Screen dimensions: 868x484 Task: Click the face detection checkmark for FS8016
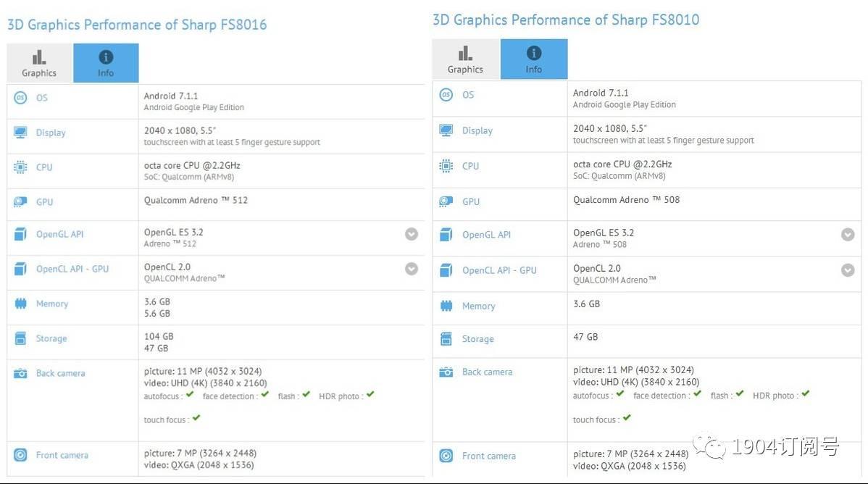[x=265, y=395]
